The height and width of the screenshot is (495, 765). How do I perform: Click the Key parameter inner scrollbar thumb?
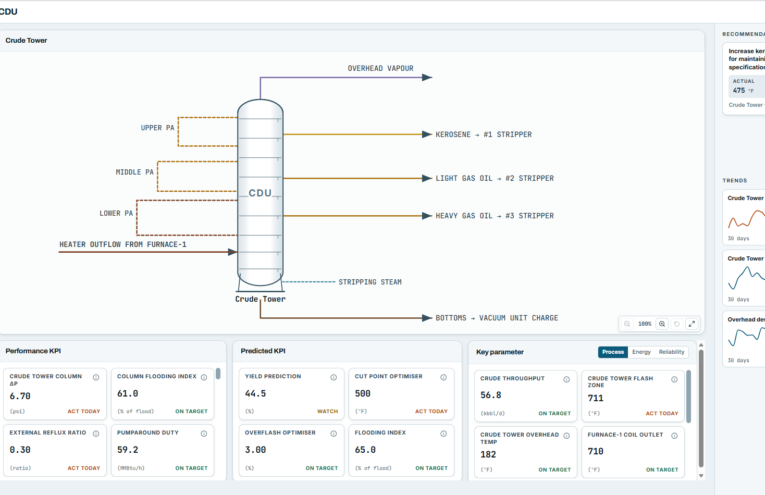click(x=689, y=396)
